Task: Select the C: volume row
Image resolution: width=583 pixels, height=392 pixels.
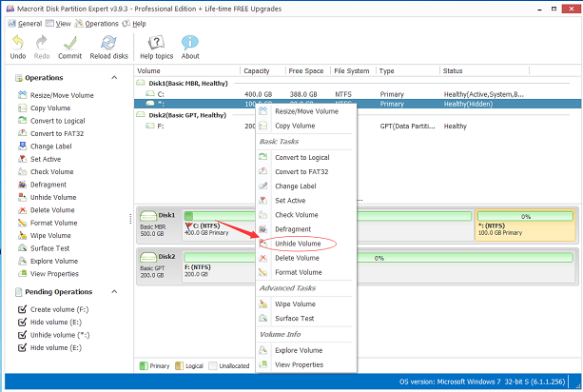Action: pyautogui.click(x=357, y=94)
